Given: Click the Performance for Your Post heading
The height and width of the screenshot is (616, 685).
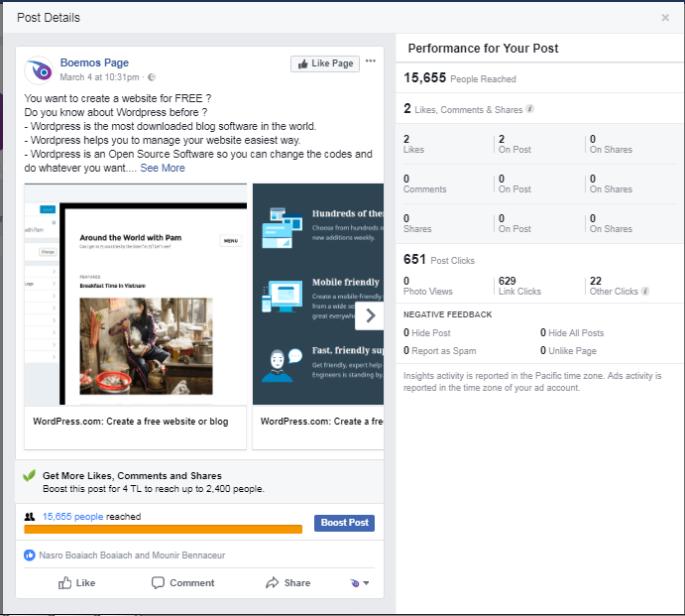Looking at the screenshot, I should [483, 48].
